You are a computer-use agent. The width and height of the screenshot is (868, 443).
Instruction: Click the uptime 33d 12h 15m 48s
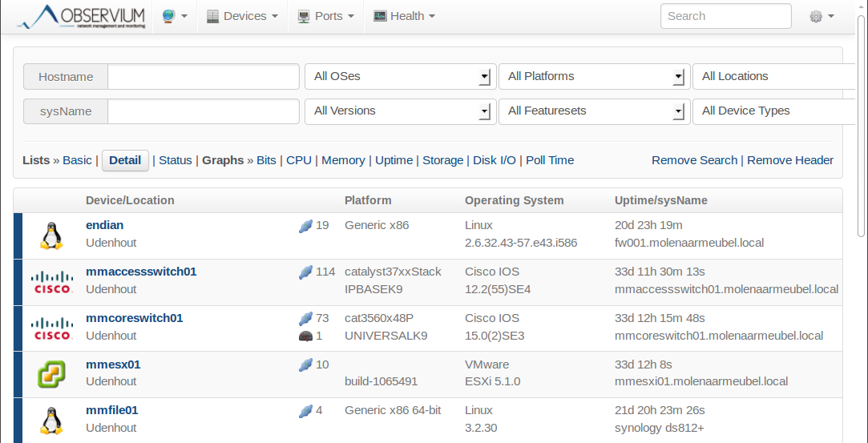[x=660, y=318]
